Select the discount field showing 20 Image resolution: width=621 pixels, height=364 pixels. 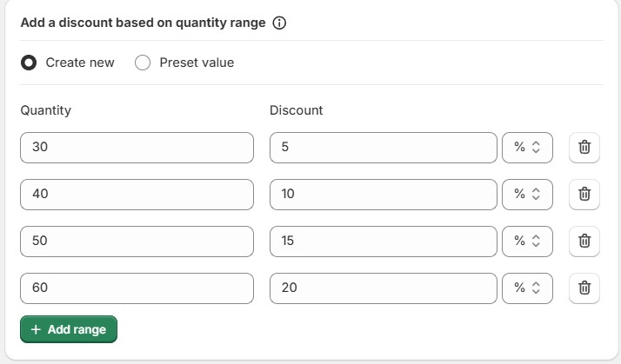[383, 288]
